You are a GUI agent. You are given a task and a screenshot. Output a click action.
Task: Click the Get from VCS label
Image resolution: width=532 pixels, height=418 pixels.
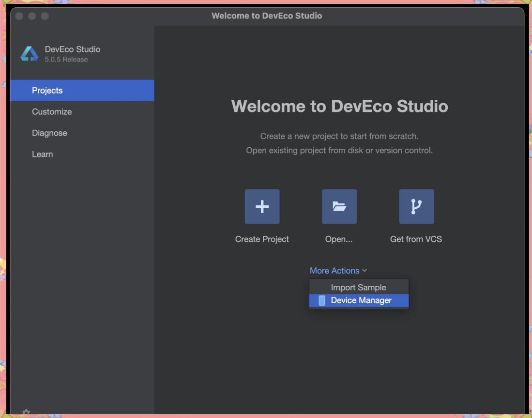416,239
